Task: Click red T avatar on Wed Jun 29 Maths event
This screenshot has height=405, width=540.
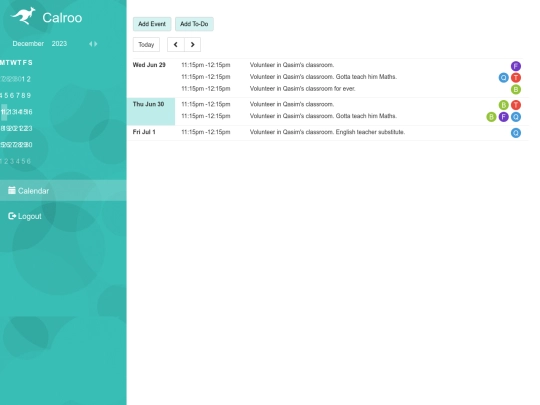Action: [516, 77]
